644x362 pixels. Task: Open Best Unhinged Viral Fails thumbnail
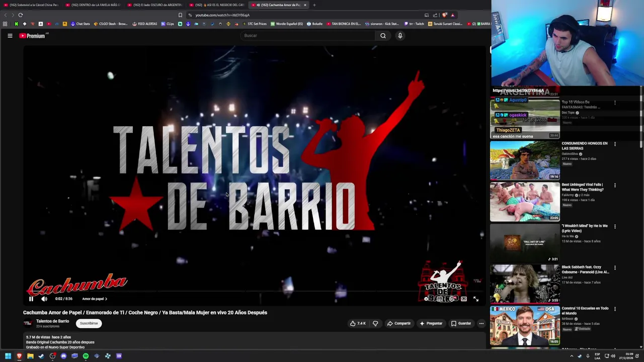click(525, 202)
